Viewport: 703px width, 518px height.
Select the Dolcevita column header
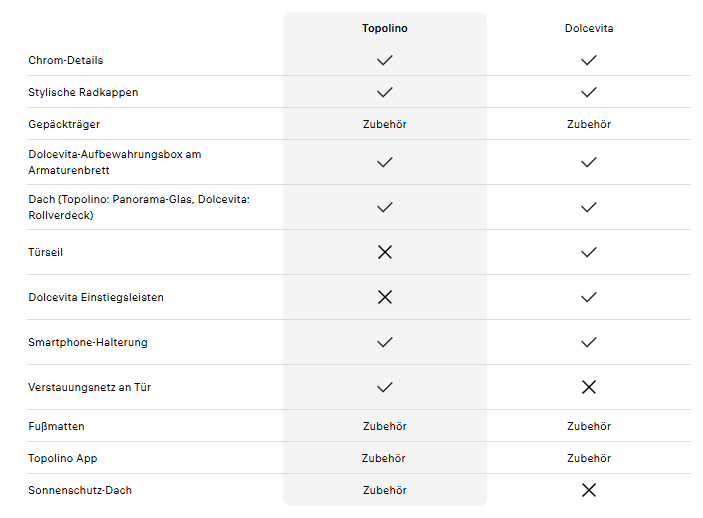tap(589, 28)
